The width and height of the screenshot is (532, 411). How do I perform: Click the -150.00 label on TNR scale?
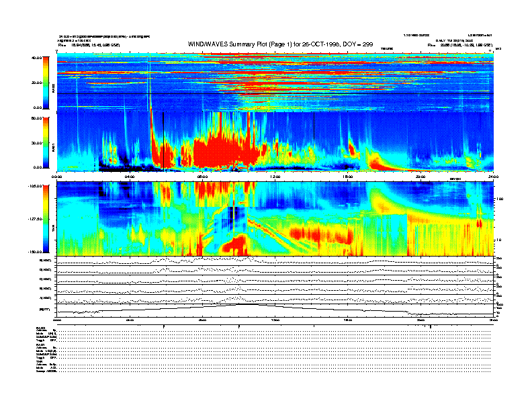[x=35, y=252]
